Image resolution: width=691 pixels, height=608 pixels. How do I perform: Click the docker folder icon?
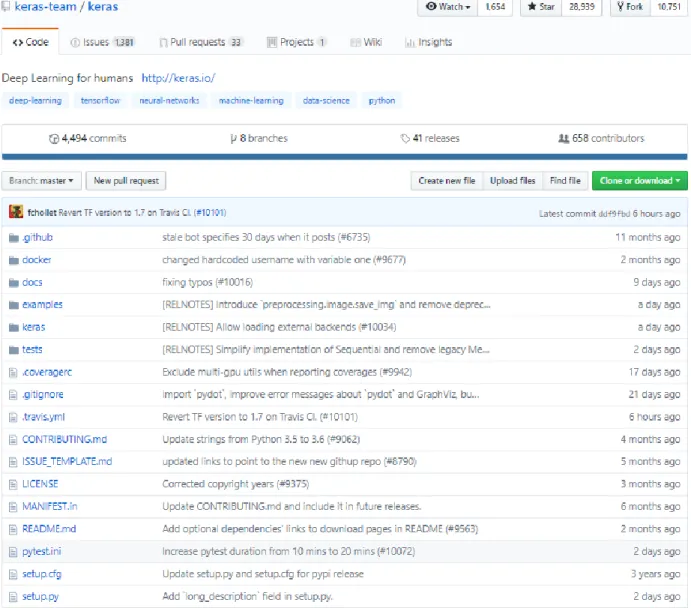14,260
